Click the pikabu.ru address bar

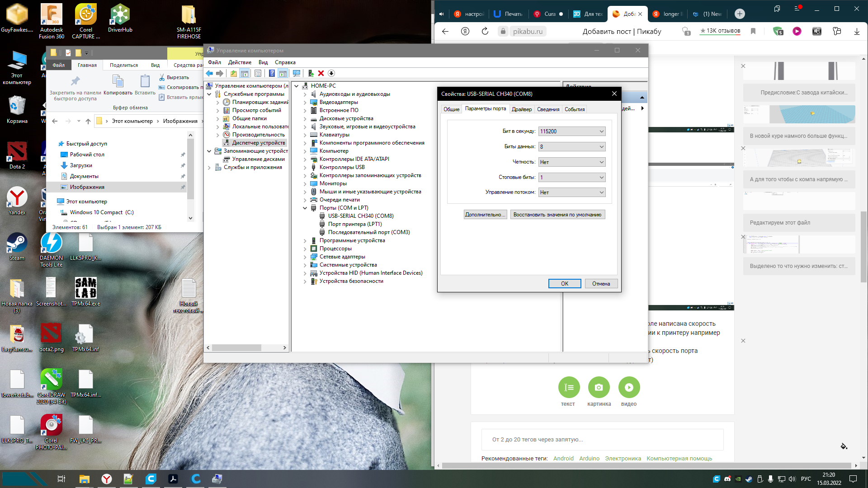point(527,31)
